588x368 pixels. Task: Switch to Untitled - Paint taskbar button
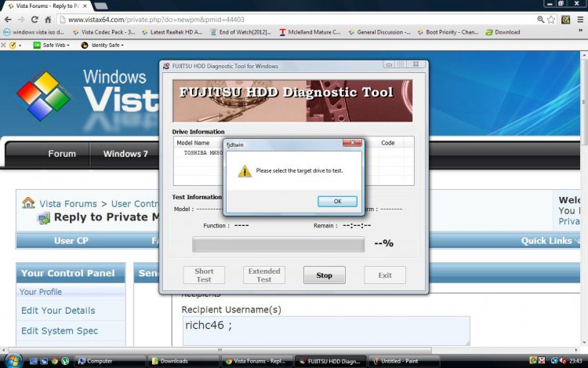(404, 361)
